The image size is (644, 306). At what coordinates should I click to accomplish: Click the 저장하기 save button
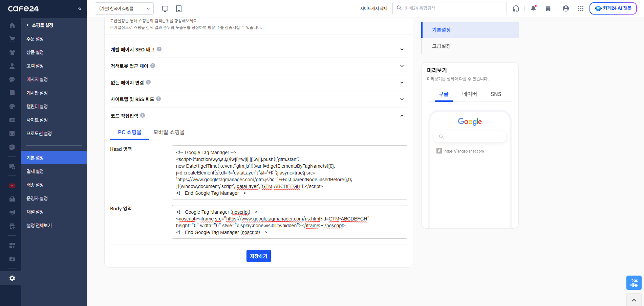click(259, 256)
